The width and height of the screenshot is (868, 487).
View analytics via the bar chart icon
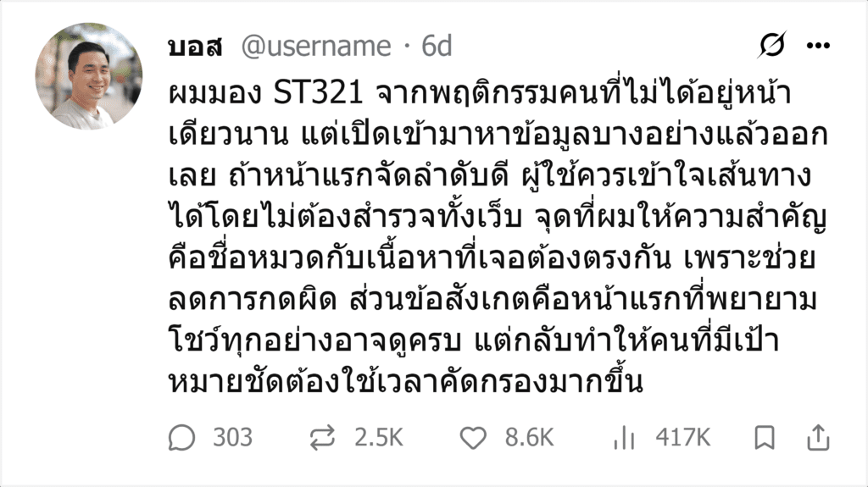(624, 438)
